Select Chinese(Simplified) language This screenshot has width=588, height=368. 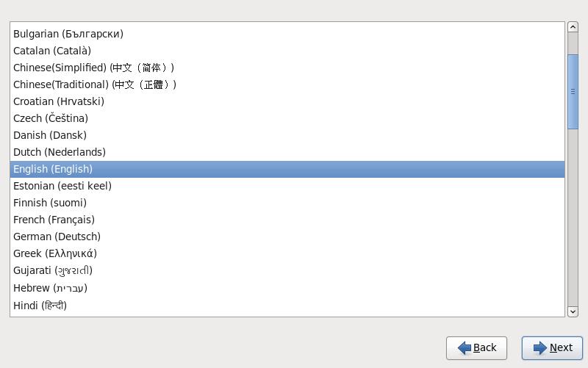94,68
